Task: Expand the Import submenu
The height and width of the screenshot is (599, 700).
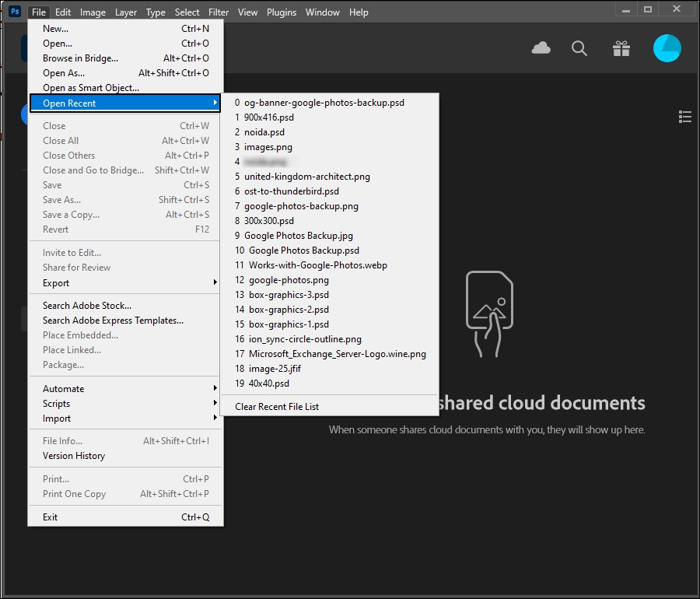Action: (x=56, y=419)
